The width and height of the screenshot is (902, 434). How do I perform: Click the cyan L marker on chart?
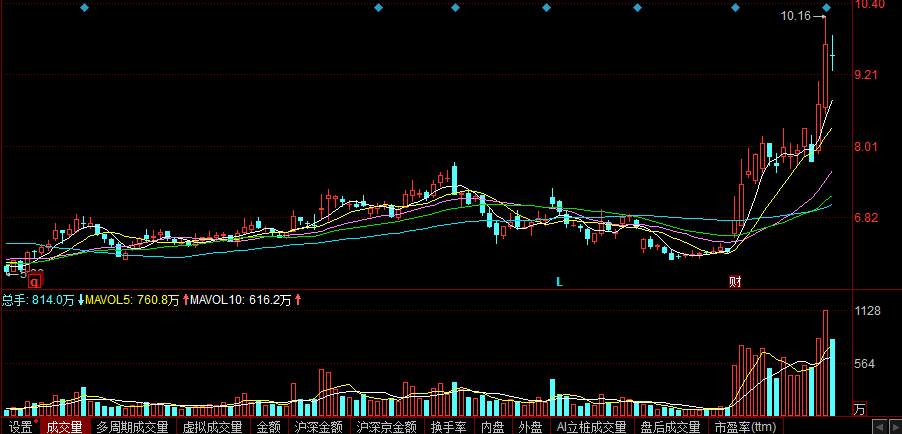(559, 282)
